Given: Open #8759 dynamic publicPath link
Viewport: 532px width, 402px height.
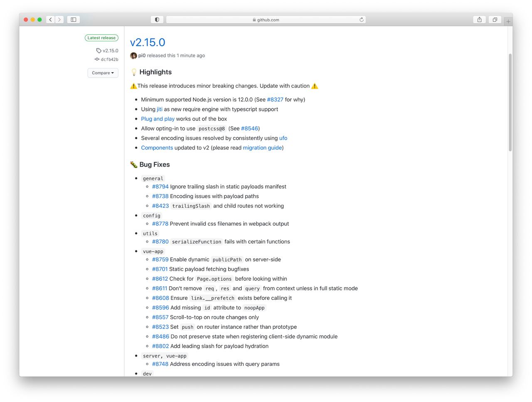Looking at the screenshot, I should [160, 260].
